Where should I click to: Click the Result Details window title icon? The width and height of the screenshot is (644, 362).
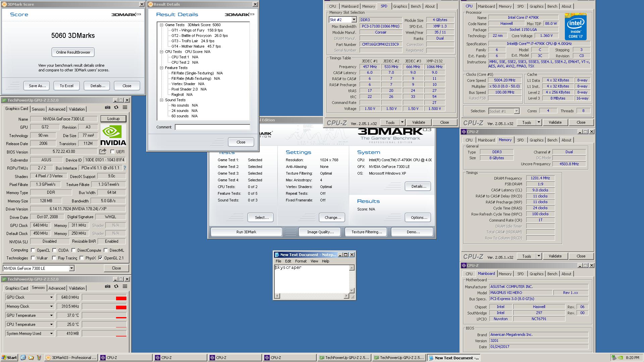click(151, 4)
